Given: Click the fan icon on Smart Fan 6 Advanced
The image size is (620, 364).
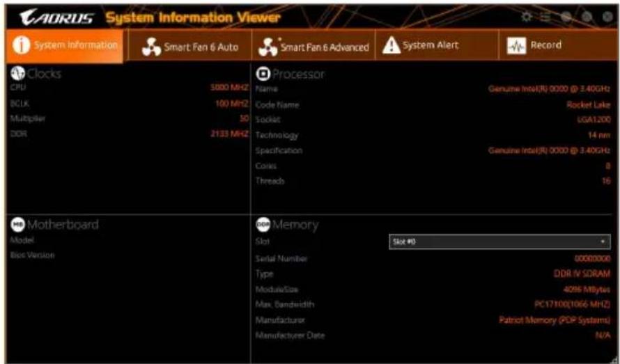Looking at the screenshot, I should click(x=268, y=47).
